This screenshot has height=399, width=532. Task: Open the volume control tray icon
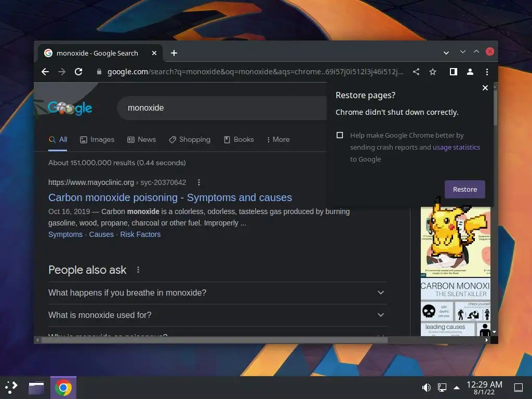click(x=426, y=388)
